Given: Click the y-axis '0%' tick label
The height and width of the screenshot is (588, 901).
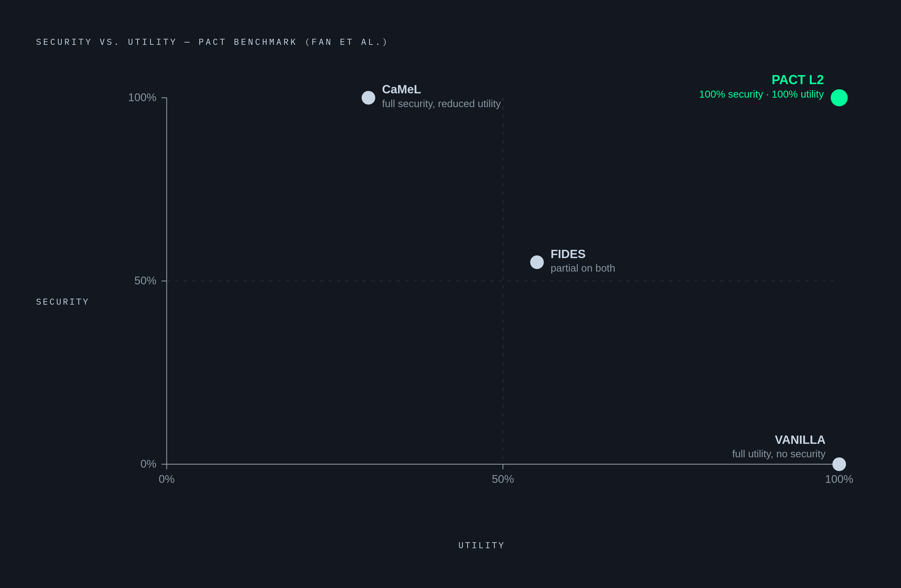Looking at the screenshot, I should [148, 464].
